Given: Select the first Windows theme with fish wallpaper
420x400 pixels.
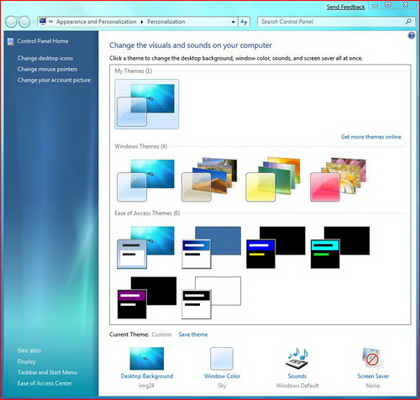Looking at the screenshot, I should pos(146,180).
